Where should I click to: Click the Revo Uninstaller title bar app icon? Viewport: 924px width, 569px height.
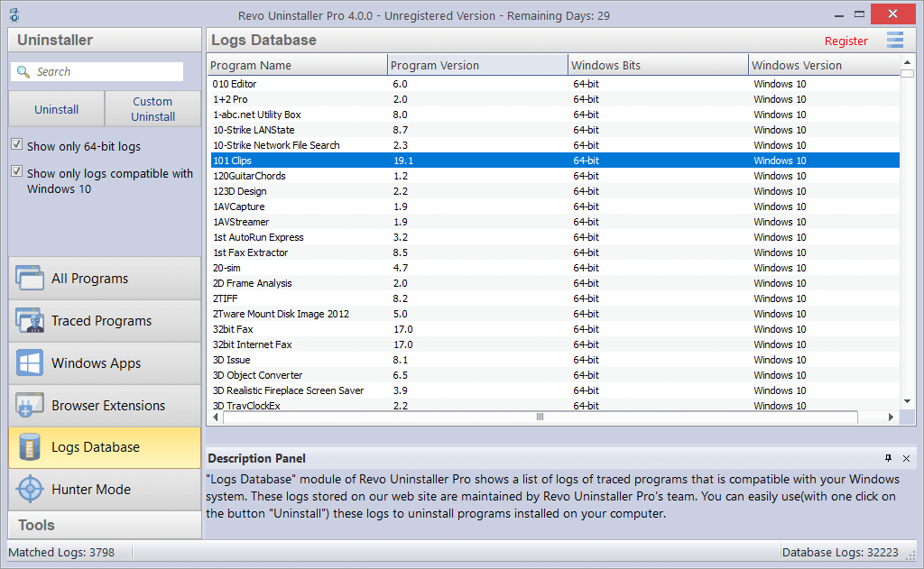click(x=14, y=15)
